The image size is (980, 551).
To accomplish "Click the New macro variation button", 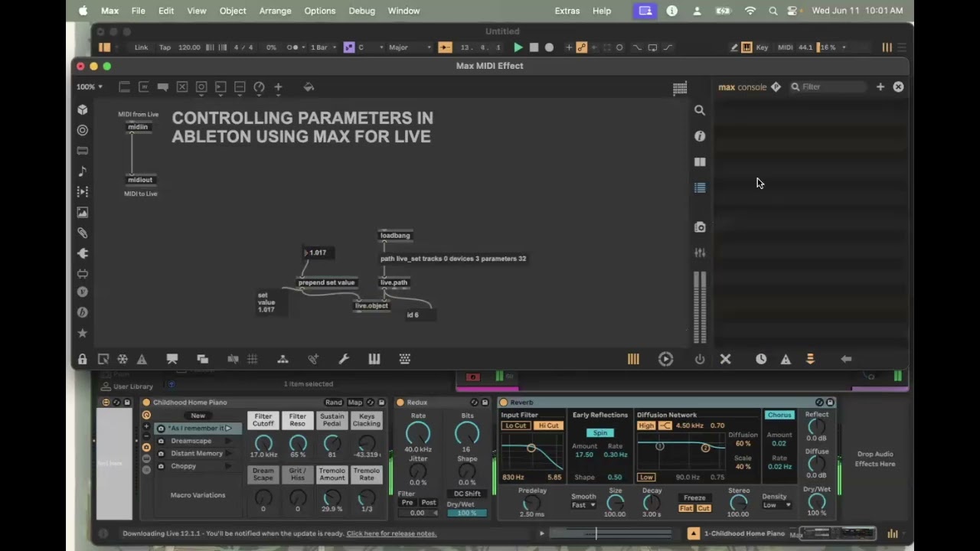I will click(198, 416).
